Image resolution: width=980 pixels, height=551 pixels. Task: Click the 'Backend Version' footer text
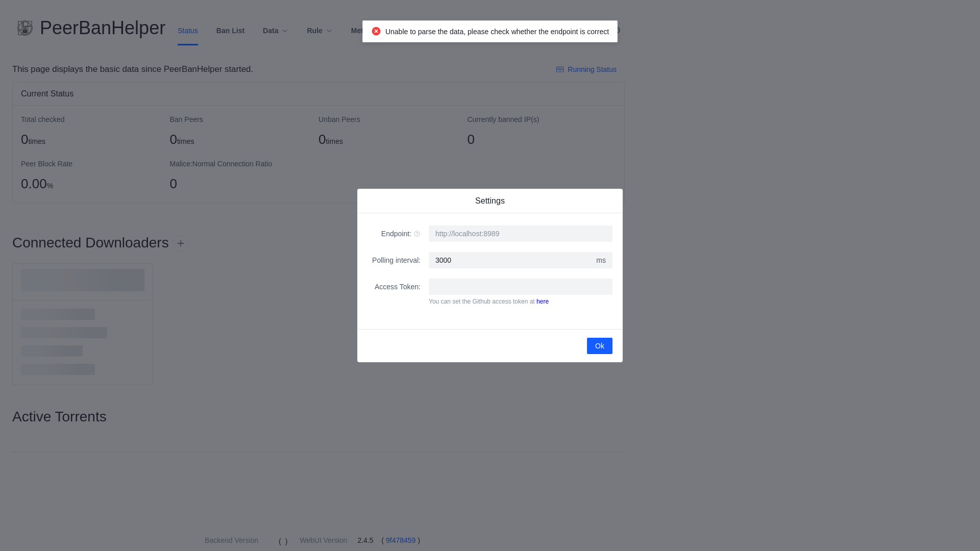pyautogui.click(x=231, y=540)
